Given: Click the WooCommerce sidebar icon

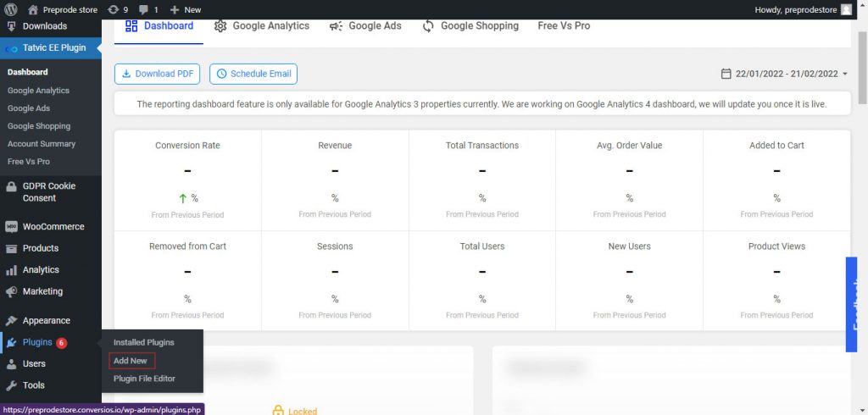Looking at the screenshot, I should point(11,226).
